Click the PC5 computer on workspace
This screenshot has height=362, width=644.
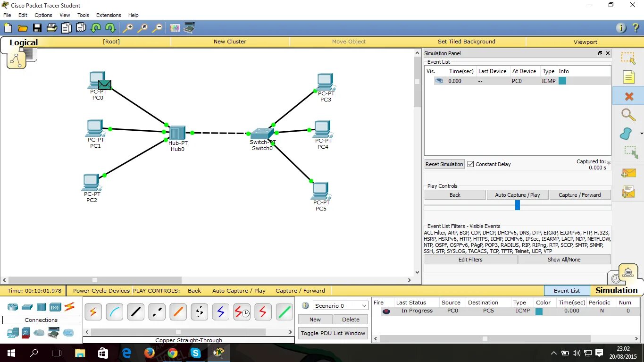[320, 191]
